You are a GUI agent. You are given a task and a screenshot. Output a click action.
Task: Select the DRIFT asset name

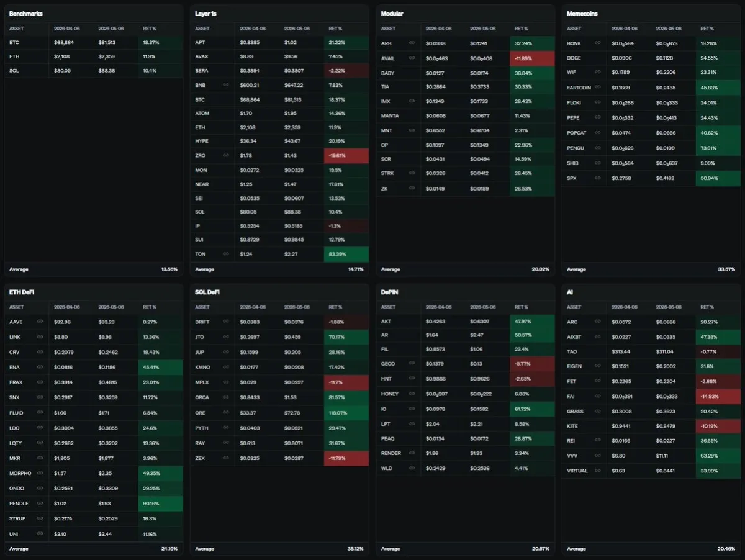(202, 322)
